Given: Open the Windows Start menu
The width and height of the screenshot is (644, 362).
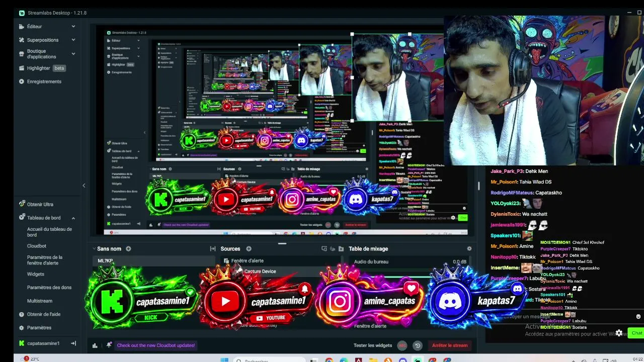Looking at the screenshot, I should (x=224, y=359).
